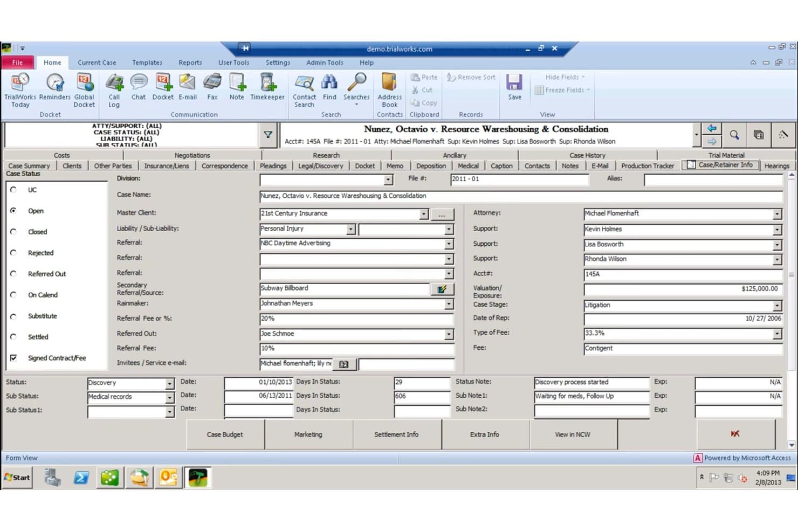Select the Referred Out status

click(13, 274)
